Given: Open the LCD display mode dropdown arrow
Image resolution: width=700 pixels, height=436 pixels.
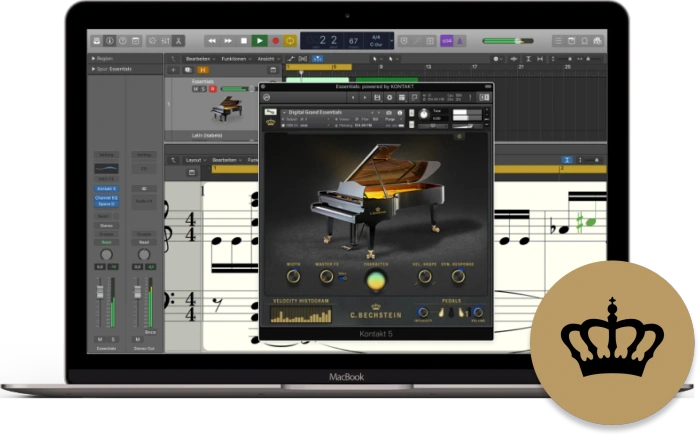Looking at the screenshot, I should pos(392,41).
